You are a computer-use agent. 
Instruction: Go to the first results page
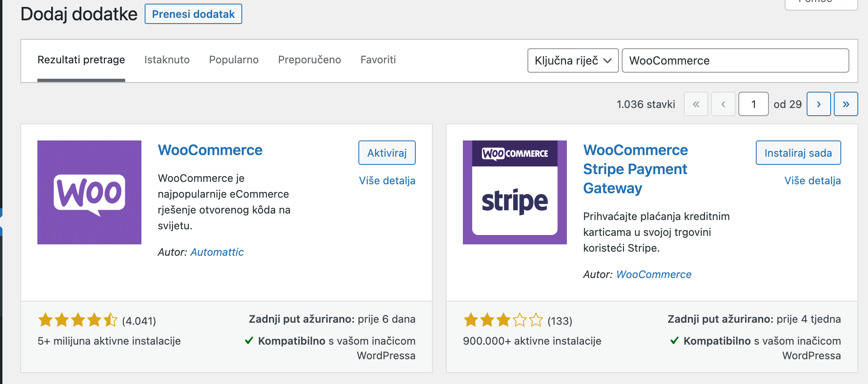click(696, 104)
